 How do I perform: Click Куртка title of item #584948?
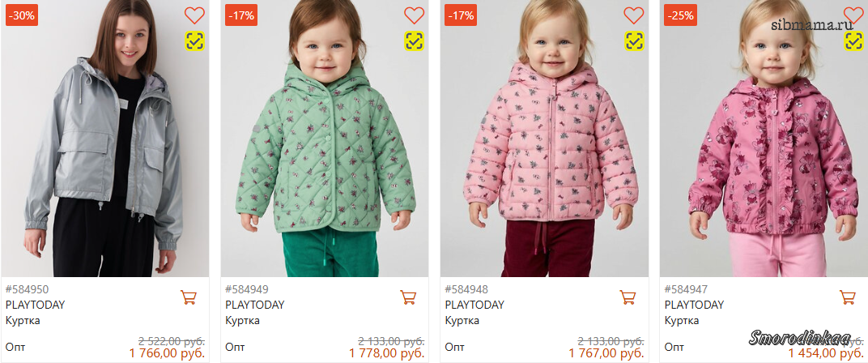pos(462,320)
